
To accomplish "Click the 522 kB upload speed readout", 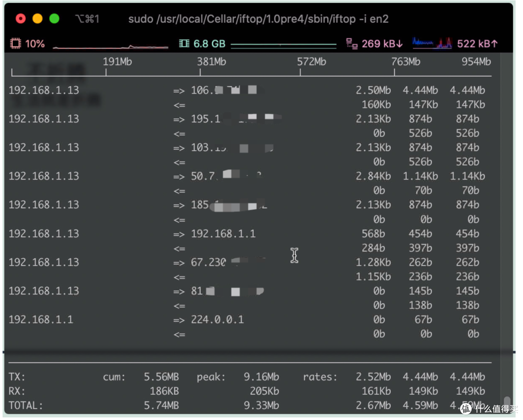I will pos(477,44).
